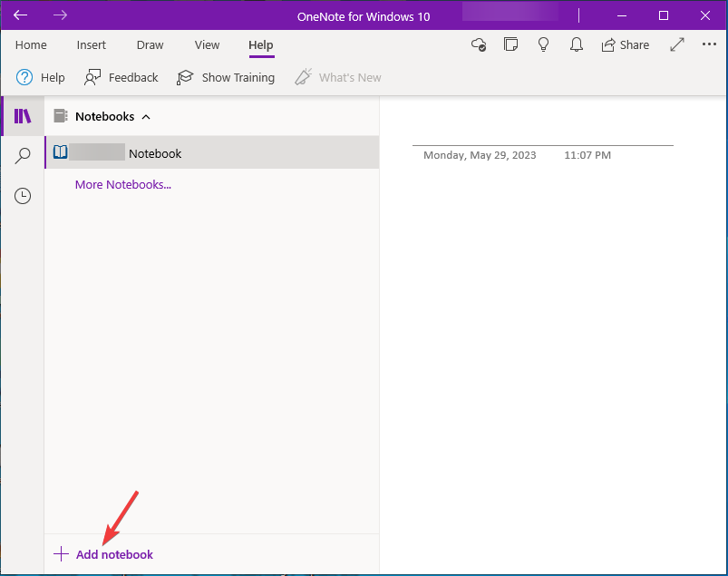Check the cloud sync status icon
The image size is (728, 576).
479,44
